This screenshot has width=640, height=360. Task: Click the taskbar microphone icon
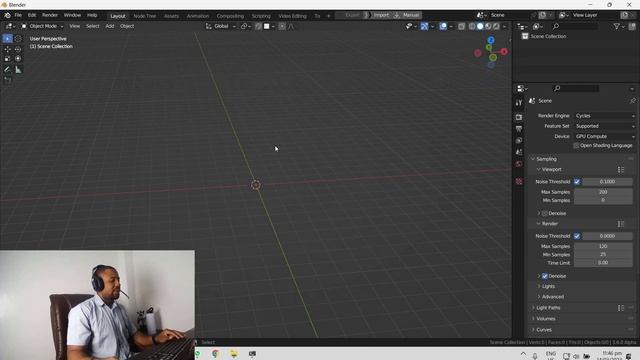(x=535, y=356)
